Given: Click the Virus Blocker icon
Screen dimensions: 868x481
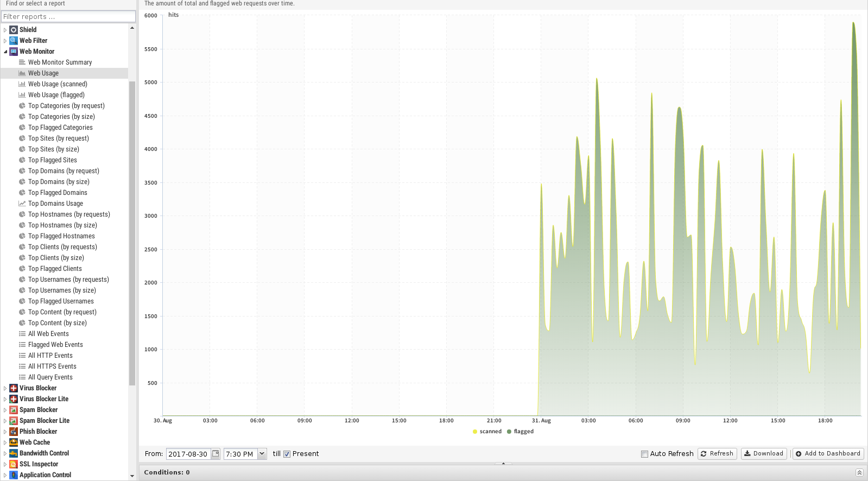Looking at the screenshot, I should point(14,388).
